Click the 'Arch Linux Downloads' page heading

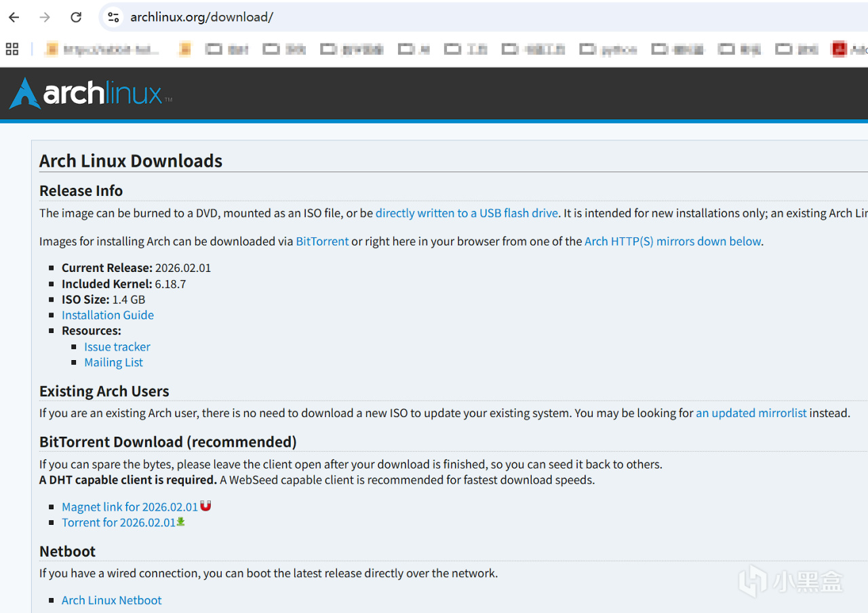point(131,161)
